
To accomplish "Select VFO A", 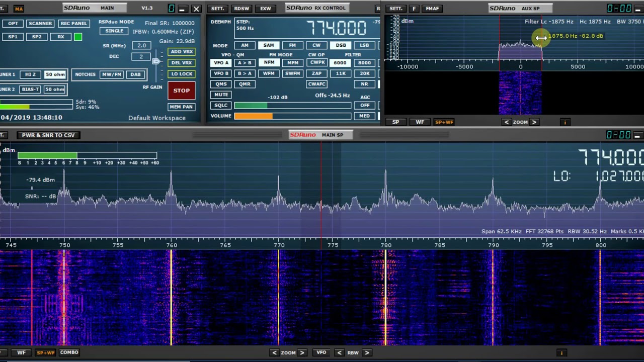I will click(x=221, y=63).
